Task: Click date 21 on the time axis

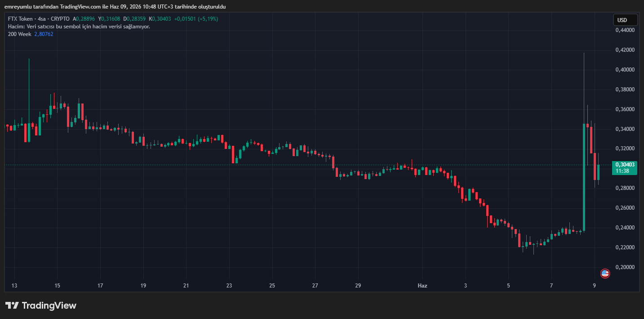Action: tap(186, 286)
